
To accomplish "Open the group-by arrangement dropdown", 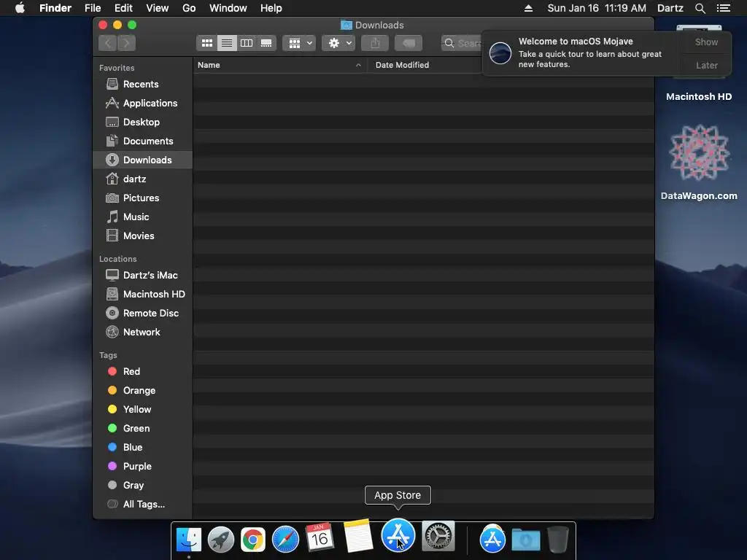I will [299, 43].
